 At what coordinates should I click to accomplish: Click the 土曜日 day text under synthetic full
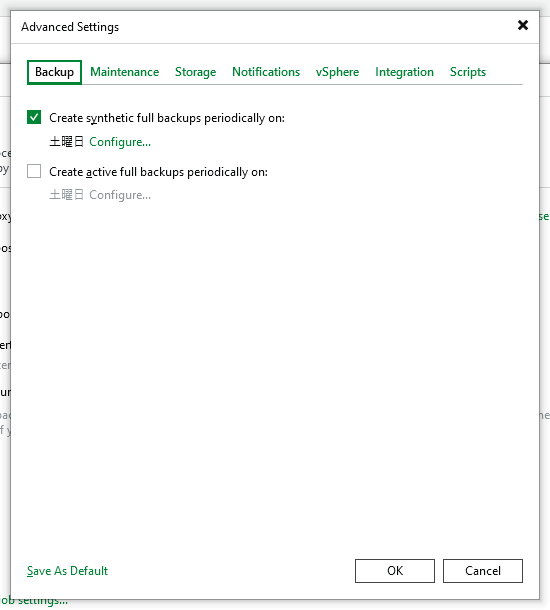coord(66,142)
